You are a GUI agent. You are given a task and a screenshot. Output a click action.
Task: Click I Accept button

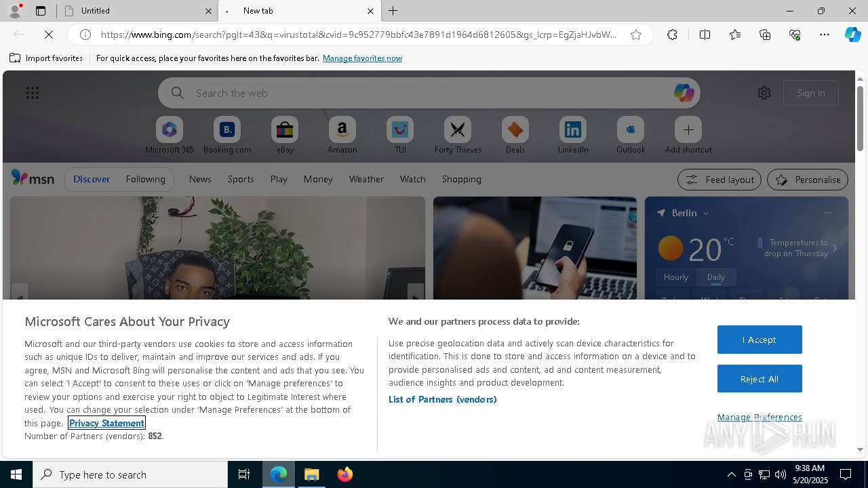point(759,340)
